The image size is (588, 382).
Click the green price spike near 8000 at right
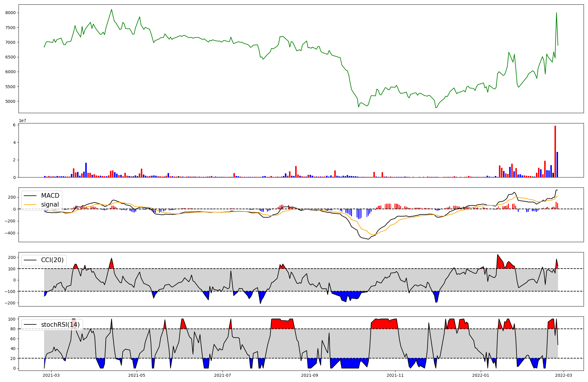pyautogui.click(x=556, y=13)
